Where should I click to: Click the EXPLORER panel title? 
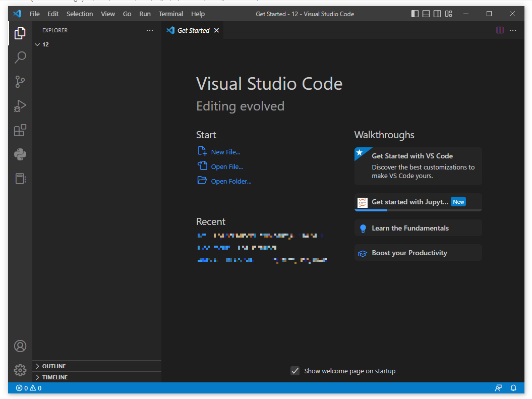point(55,30)
